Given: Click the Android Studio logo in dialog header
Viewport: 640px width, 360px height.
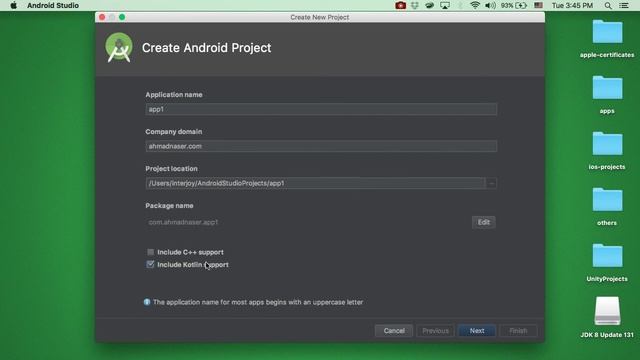Looking at the screenshot, I should 119,47.
